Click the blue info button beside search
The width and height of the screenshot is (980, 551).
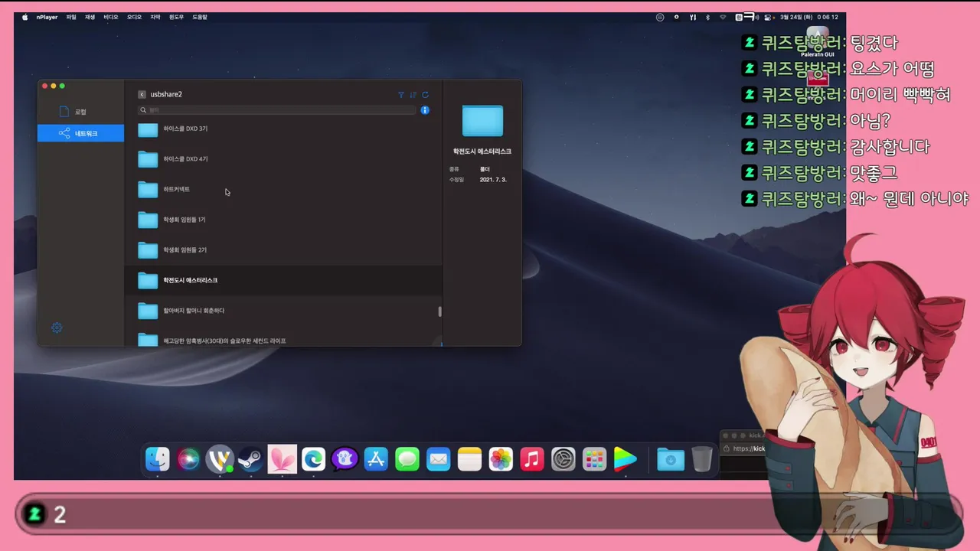pyautogui.click(x=425, y=110)
